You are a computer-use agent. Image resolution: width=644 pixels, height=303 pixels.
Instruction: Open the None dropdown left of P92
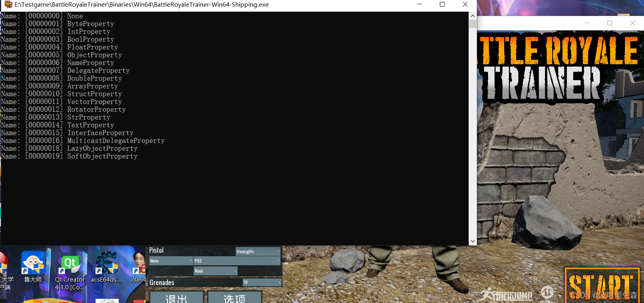(171, 261)
